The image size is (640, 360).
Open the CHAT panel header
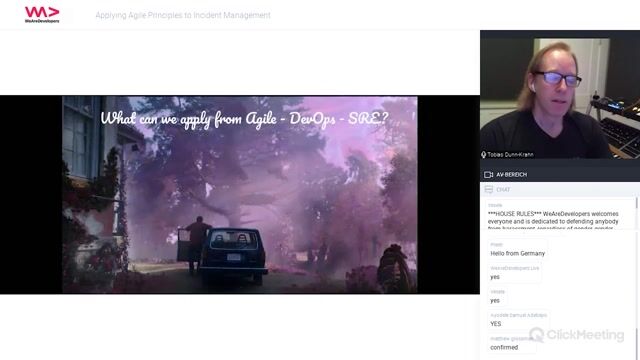[560, 189]
